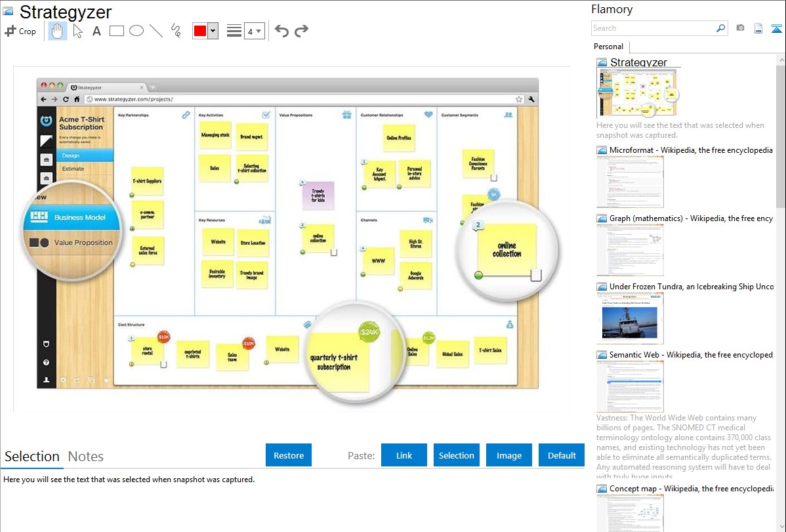Choose the arrow pointer tool
This screenshot has height=532, width=786.
coord(77,31)
